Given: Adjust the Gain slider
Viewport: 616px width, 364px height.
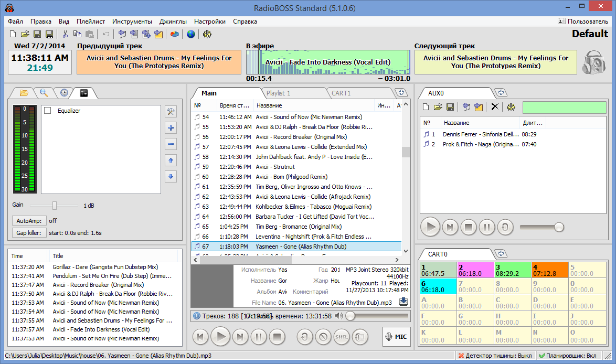Looking at the screenshot, I should pyautogui.click(x=55, y=206).
